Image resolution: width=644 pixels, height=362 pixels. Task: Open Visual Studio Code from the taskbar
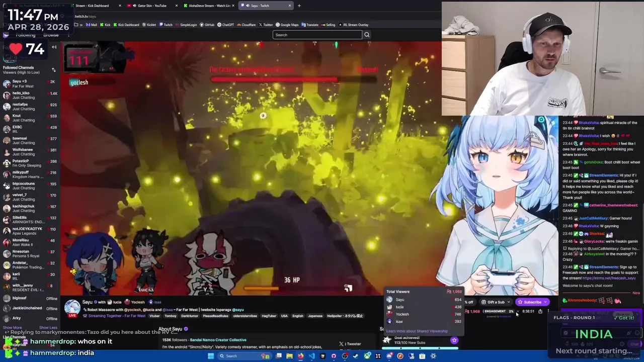point(311,356)
